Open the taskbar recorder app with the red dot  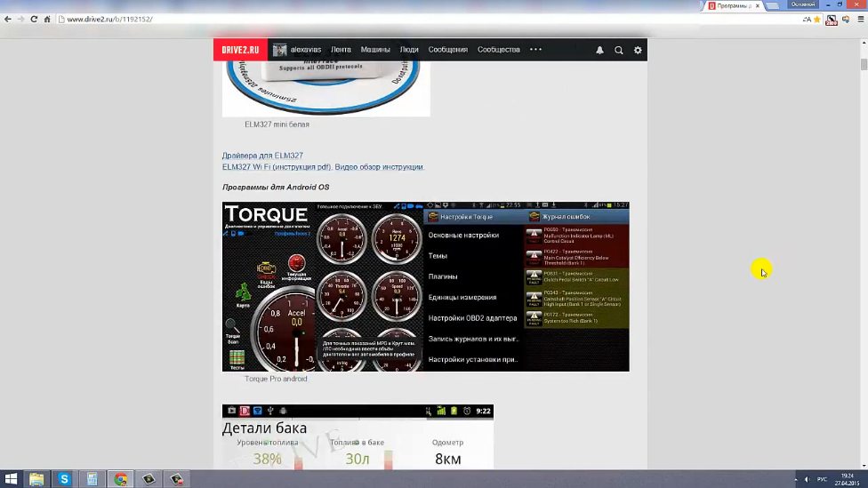point(177,479)
